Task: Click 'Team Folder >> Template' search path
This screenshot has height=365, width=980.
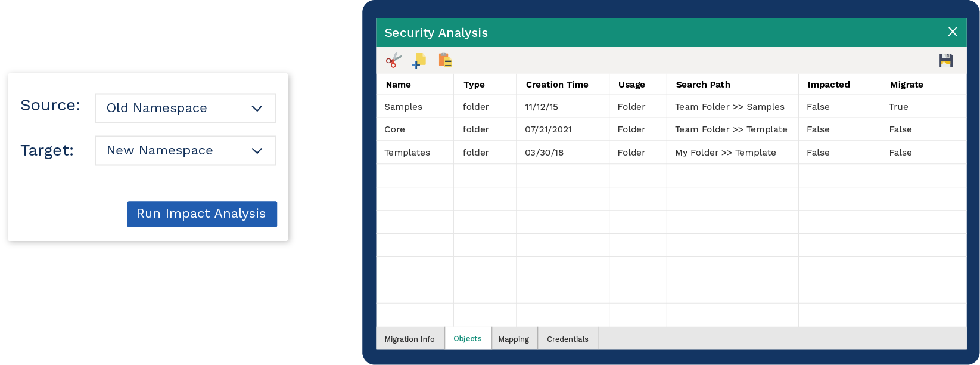Action: (731, 129)
